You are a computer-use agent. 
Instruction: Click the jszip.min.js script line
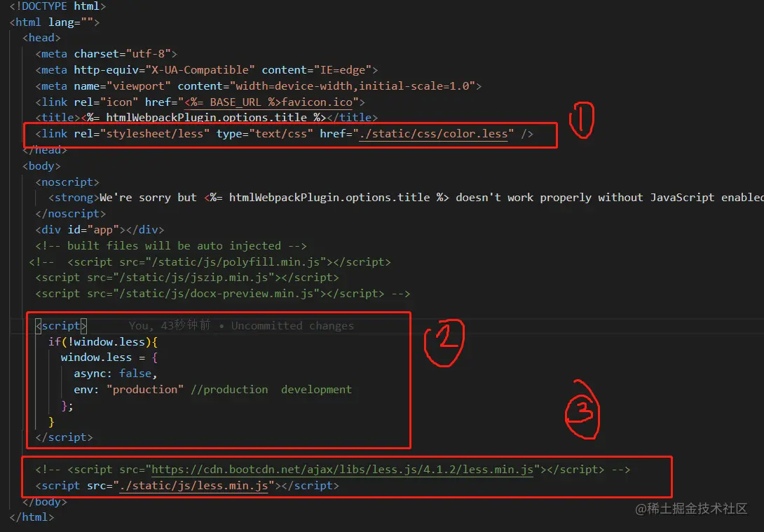[x=187, y=278]
